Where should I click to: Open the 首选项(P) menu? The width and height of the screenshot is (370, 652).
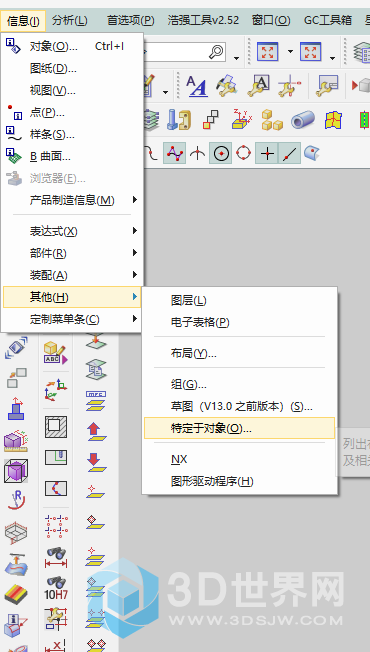coord(130,20)
